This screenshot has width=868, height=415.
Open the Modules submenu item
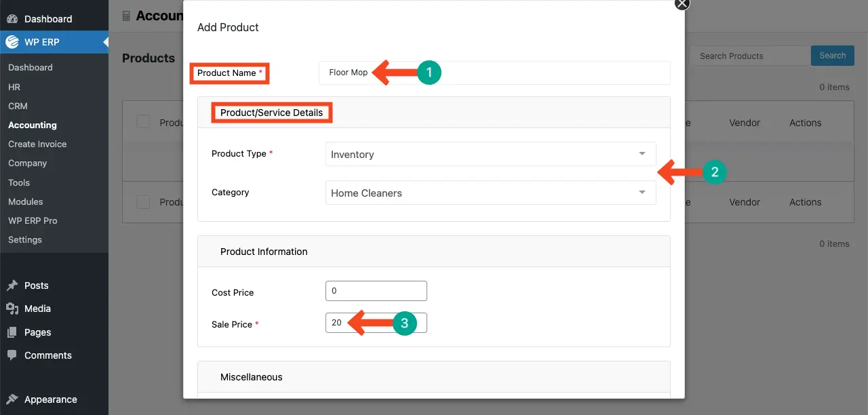(x=26, y=201)
